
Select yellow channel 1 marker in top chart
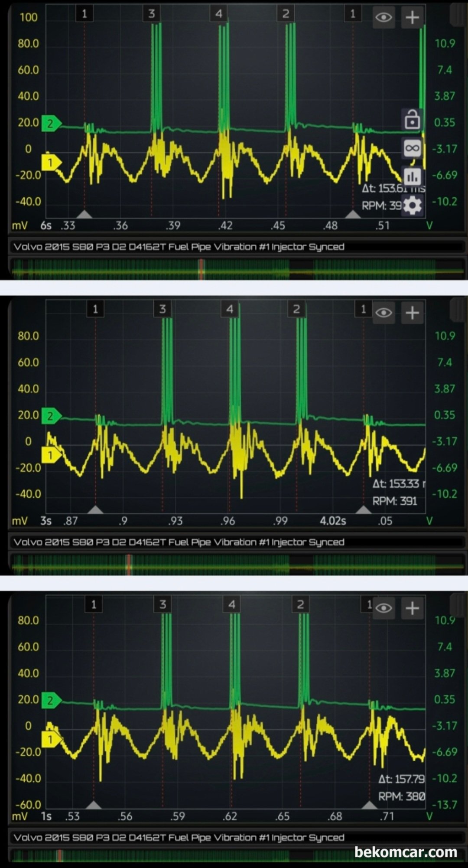[x=51, y=163]
